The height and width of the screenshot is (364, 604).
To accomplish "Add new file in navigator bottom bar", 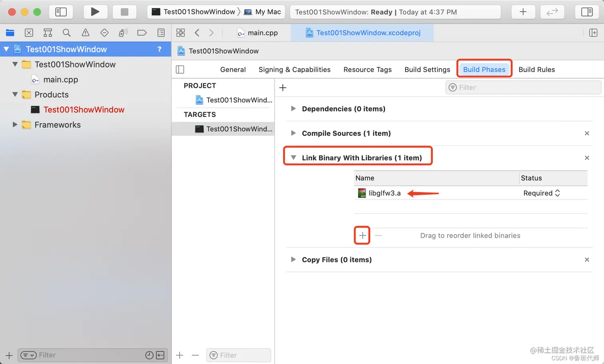I will coord(9,355).
